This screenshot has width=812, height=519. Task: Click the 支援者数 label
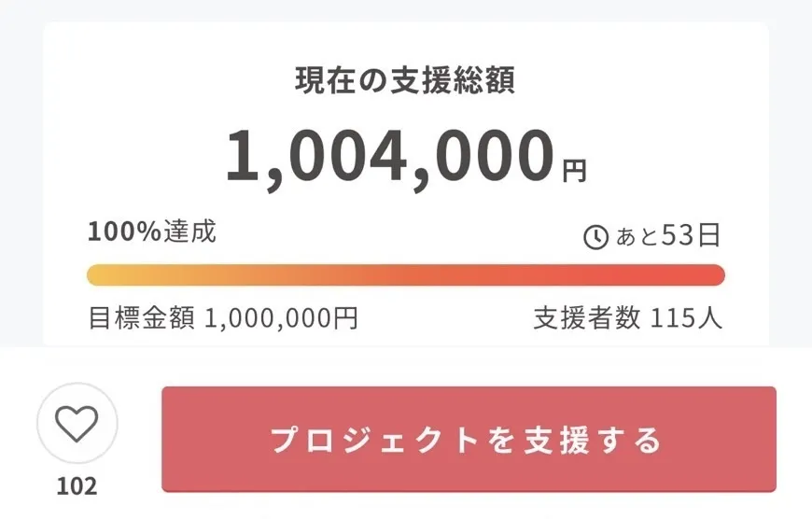(586, 318)
